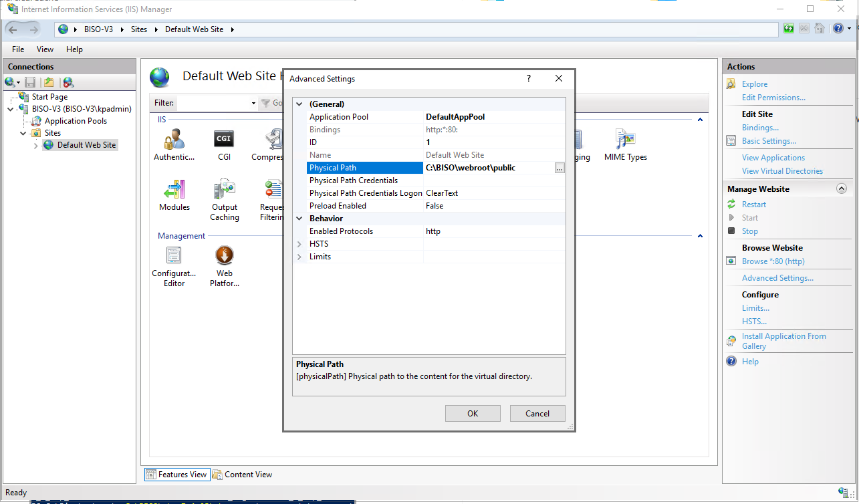The image size is (859, 504).
Task: Click the View Applications link
Action: point(773,158)
